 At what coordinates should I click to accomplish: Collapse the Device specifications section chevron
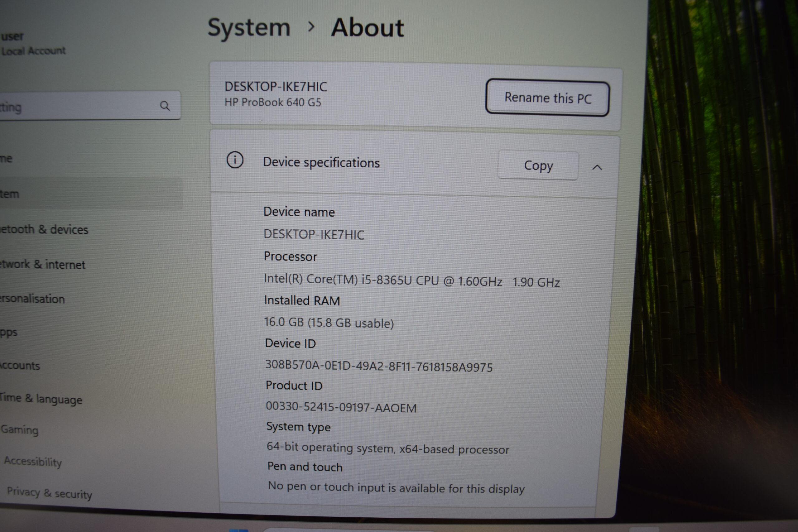(x=597, y=167)
